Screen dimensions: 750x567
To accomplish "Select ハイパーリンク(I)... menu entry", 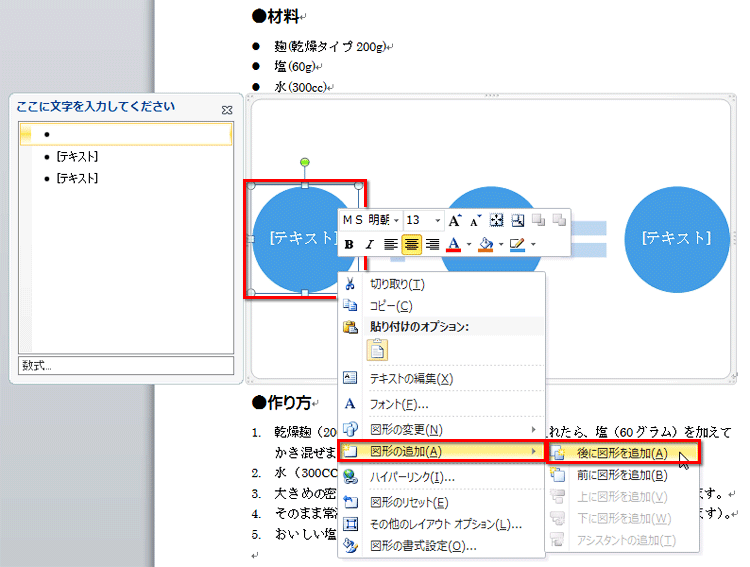I will [441, 477].
